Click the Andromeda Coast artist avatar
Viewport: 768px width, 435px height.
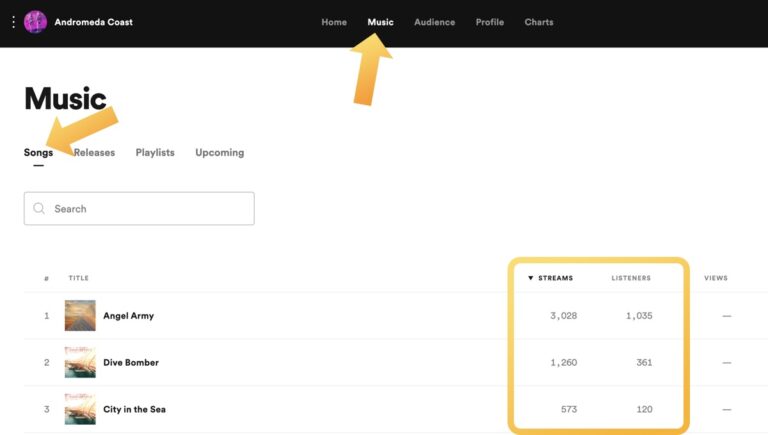[x=35, y=22]
